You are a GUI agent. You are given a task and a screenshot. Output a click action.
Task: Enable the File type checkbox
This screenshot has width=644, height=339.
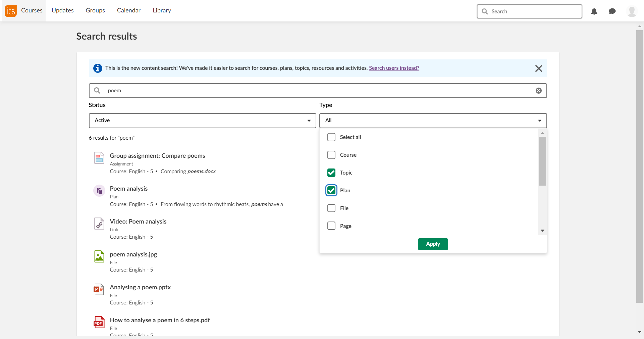tap(331, 208)
